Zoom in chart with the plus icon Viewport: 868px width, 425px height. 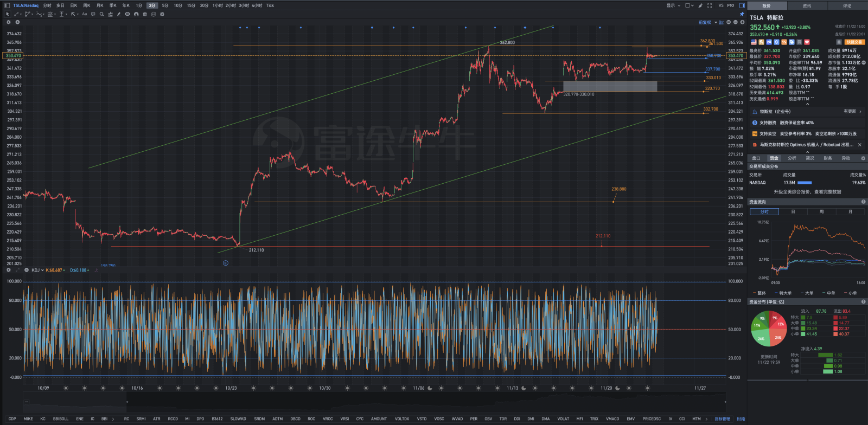742,22
